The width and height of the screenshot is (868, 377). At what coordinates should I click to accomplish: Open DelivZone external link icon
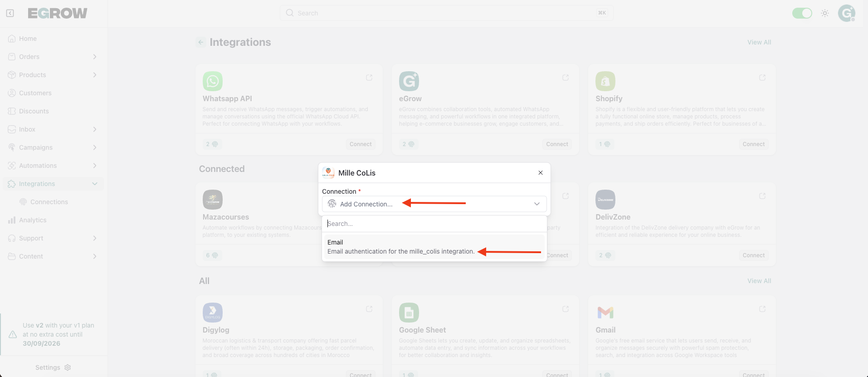(x=762, y=196)
